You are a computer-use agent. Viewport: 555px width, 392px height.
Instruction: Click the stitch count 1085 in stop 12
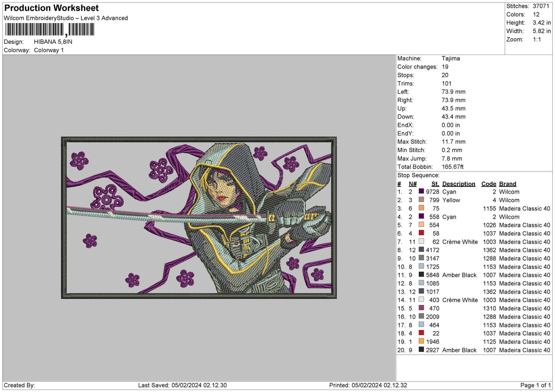click(x=432, y=283)
